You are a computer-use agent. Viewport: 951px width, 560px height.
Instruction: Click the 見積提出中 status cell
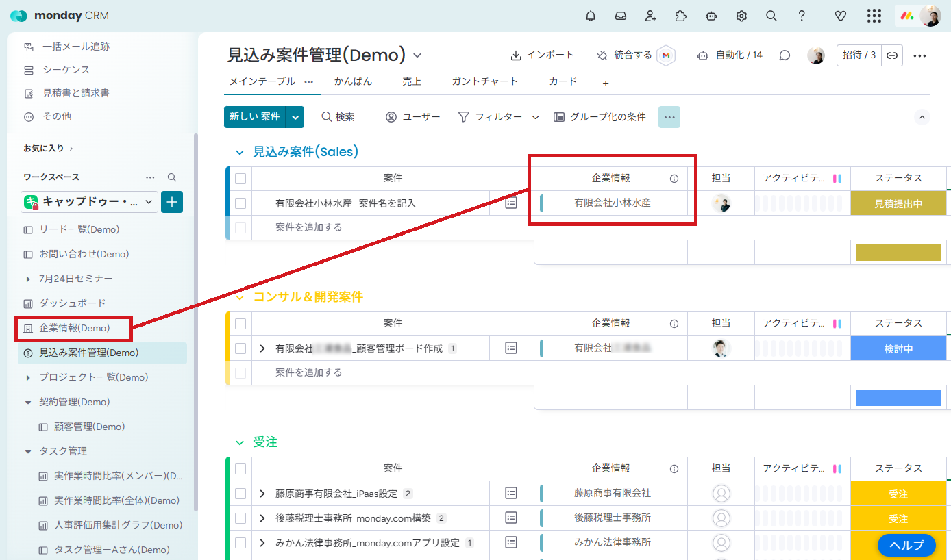pyautogui.click(x=898, y=203)
